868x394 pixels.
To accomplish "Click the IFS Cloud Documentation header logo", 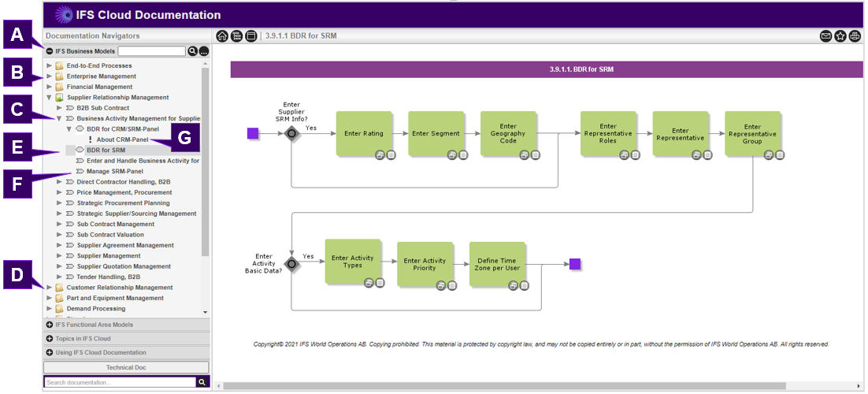I will [x=65, y=15].
